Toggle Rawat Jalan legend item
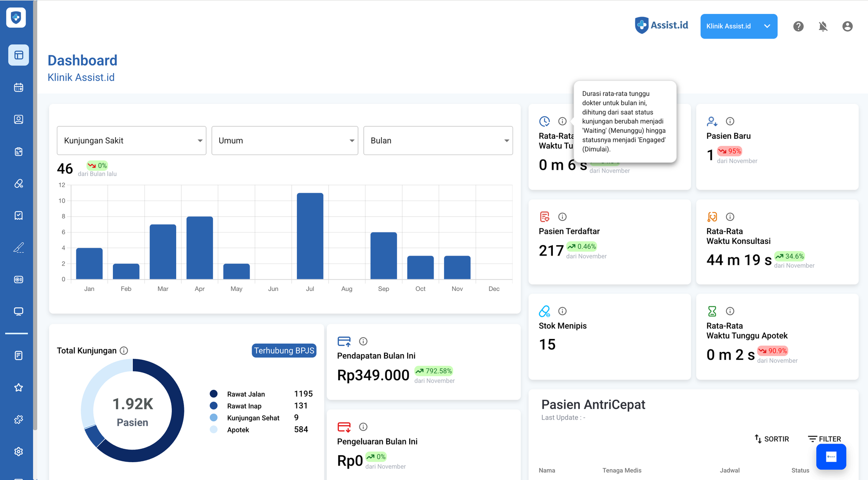This screenshot has width=868, height=480. (x=246, y=394)
